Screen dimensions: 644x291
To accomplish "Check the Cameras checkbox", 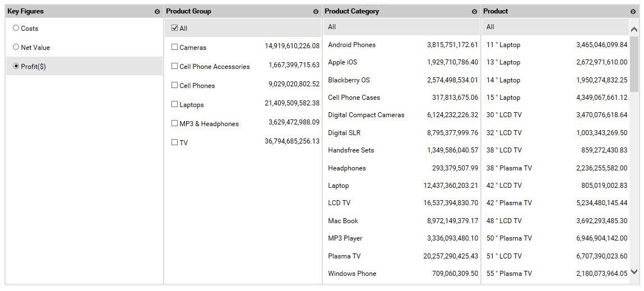I will (x=174, y=47).
